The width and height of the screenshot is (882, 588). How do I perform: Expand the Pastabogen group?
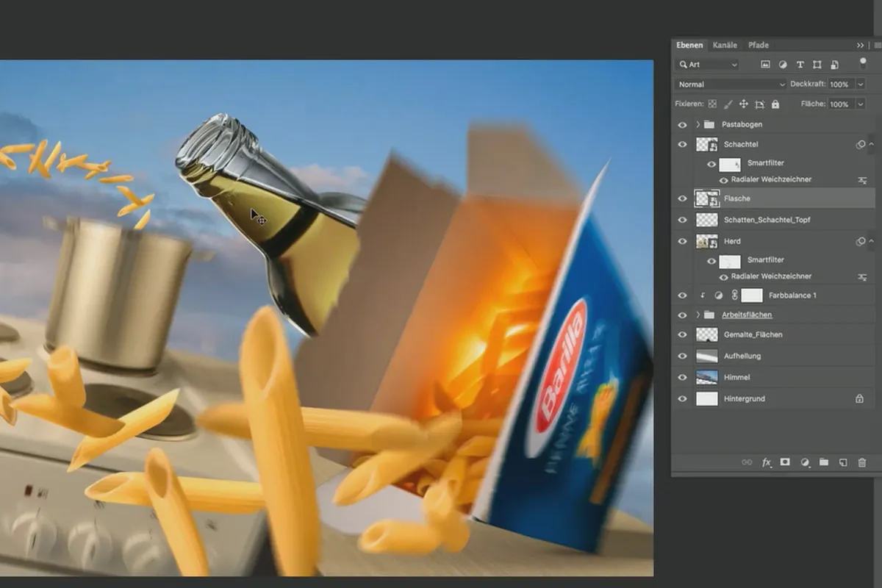point(698,124)
